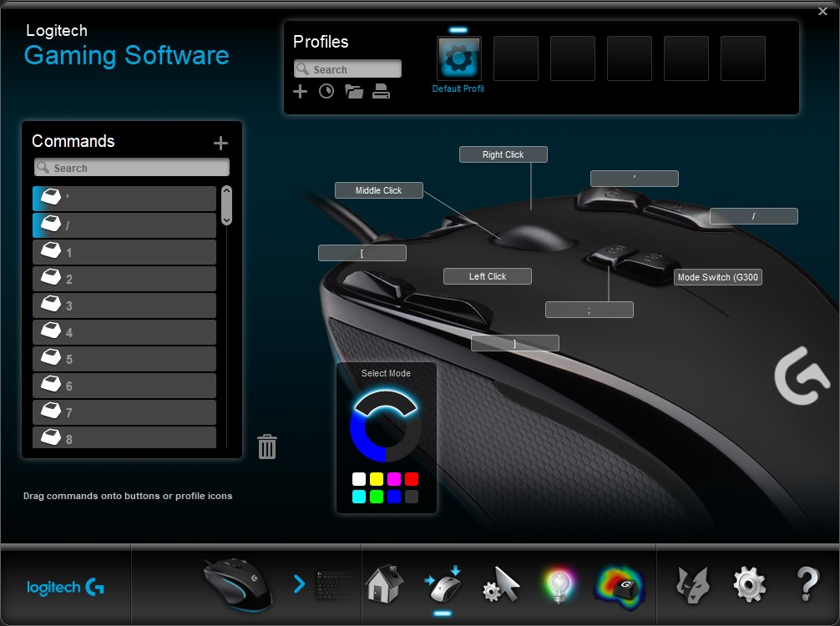Viewport: 840px width, 626px height.
Task: Select the Default Profile gear icon
Action: (459, 58)
